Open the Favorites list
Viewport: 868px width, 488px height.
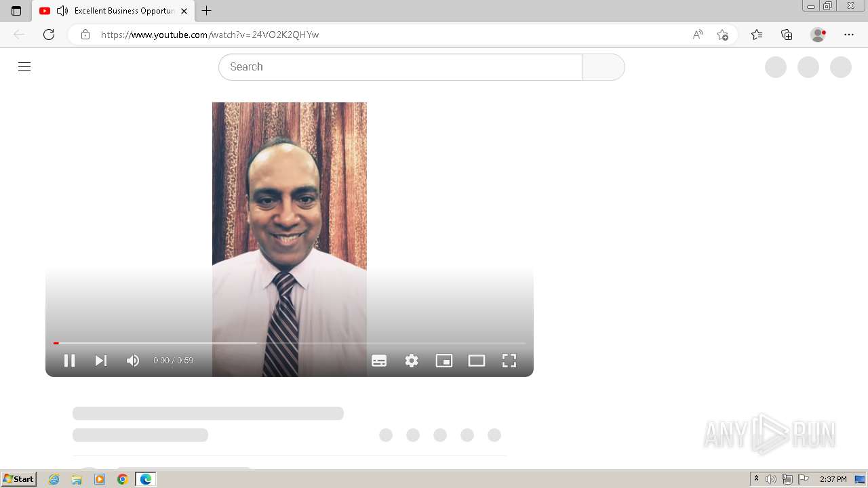click(757, 35)
